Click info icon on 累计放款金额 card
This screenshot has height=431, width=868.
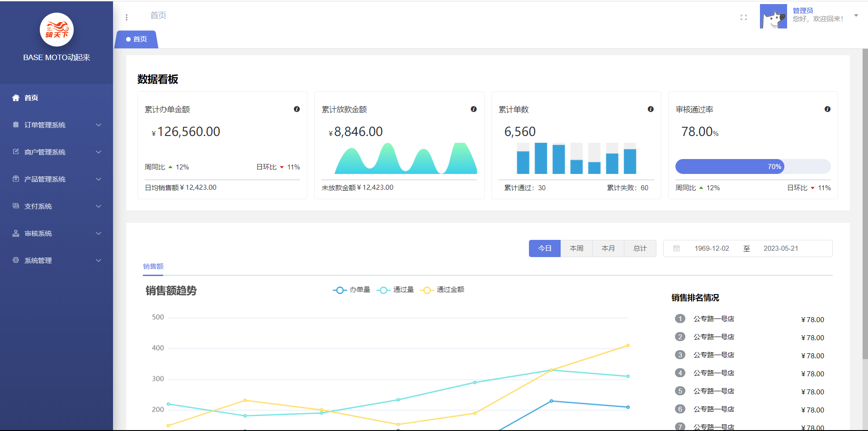point(473,109)
